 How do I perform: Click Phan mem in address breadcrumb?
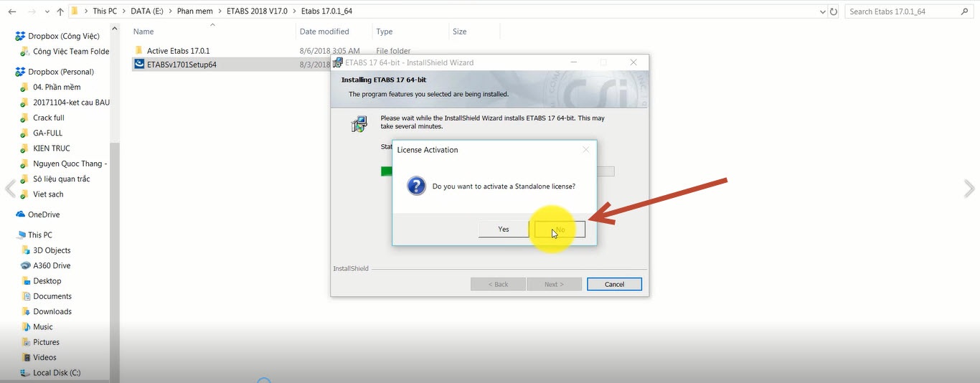(x=194, y=11)
